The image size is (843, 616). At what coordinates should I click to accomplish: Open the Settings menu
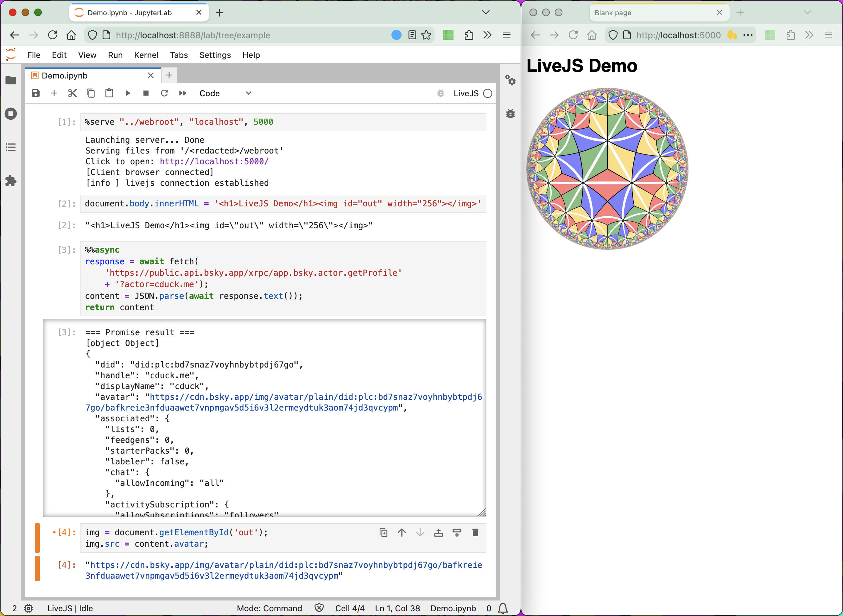[215, 55]
